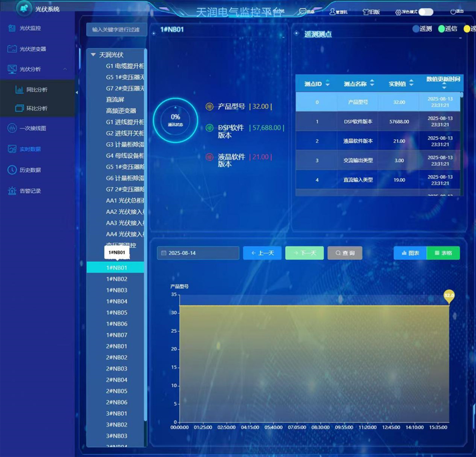The height and width of the screenshot is (457, 476).
Task: Collapse the 天润光伏 tree node
Action: [x=93, y=54]
